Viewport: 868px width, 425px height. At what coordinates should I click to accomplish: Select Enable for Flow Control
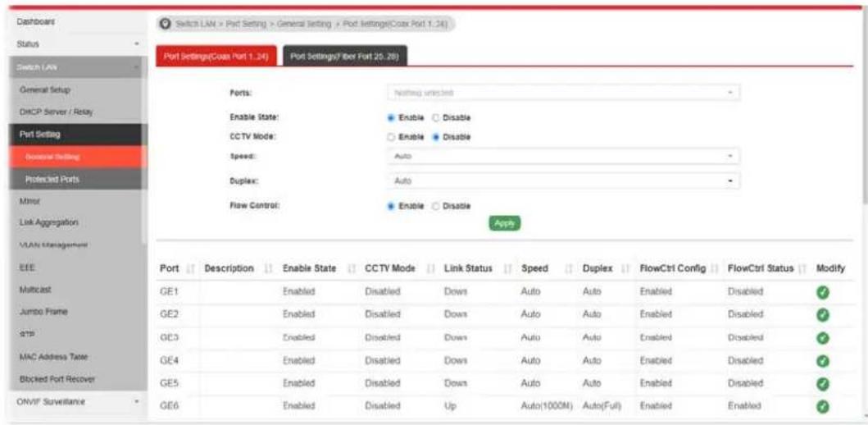point(391,206)
